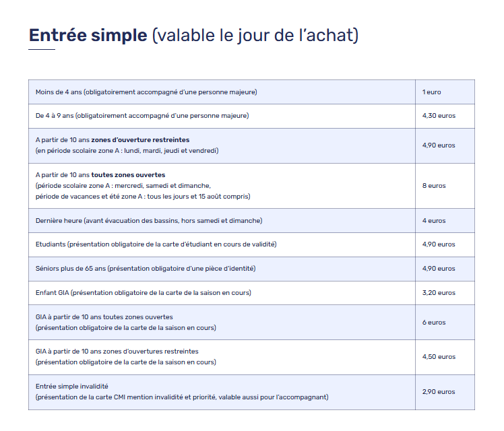
Task: Click the "De 4 à 9 ans" description
Action: pos(142,116)
